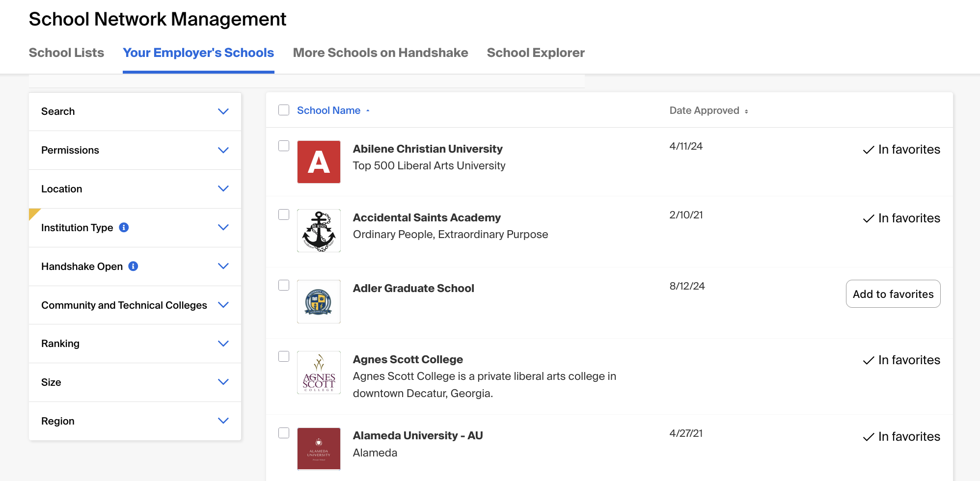
Task: Open Adler Graduate School crest logo
Action: [x=319, y=301]
